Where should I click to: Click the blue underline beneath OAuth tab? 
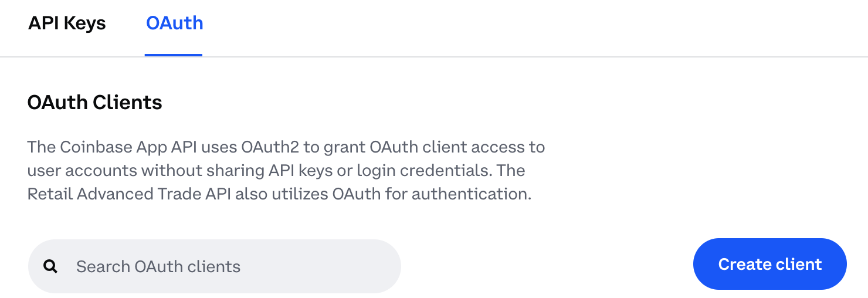click(x=174, y=55)
